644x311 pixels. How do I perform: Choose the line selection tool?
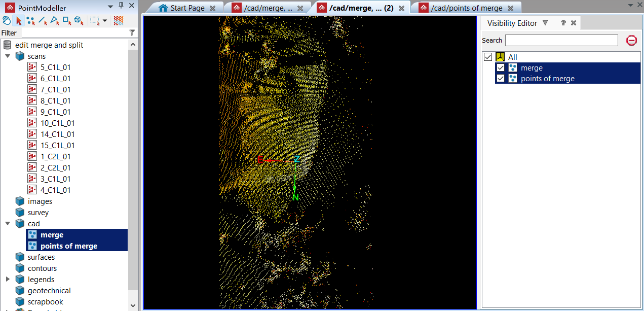pyautogui.click(x=43, y=21)
